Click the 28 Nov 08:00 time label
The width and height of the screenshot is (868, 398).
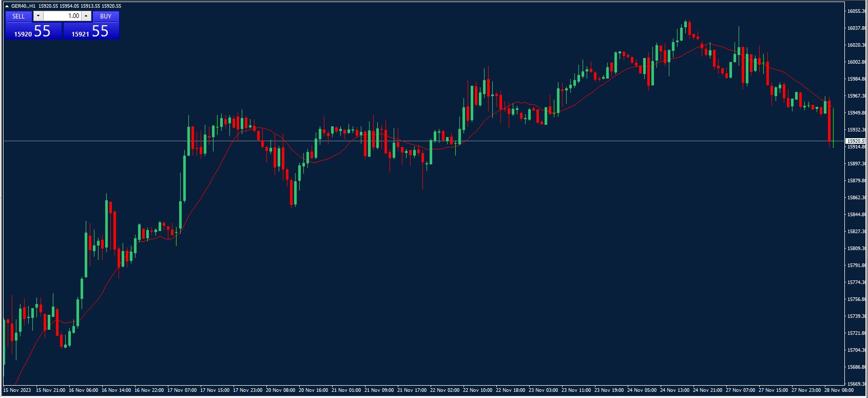[839, 390]
